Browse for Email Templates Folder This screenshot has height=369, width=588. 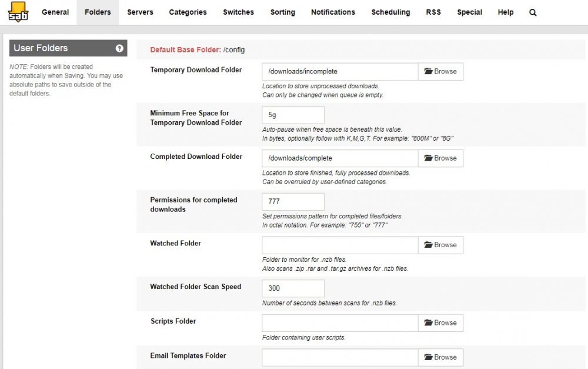(440, 357)
